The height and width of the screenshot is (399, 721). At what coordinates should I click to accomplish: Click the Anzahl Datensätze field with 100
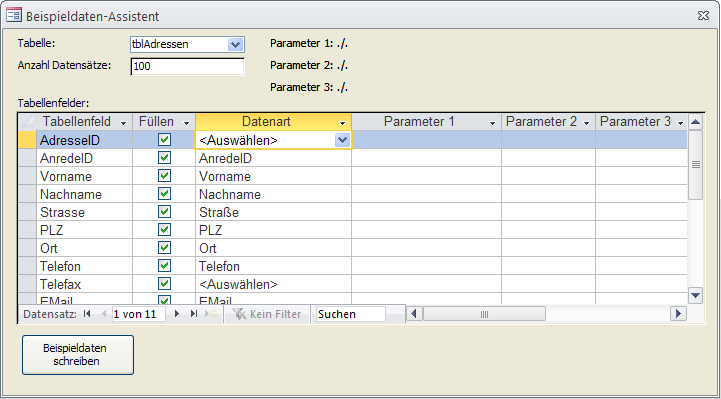188,67
